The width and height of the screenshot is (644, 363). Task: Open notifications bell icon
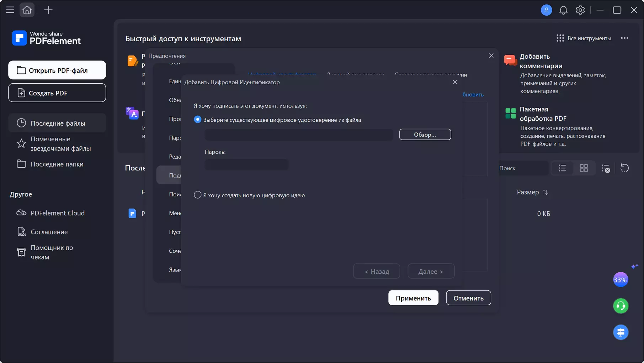tap(563, 10)
